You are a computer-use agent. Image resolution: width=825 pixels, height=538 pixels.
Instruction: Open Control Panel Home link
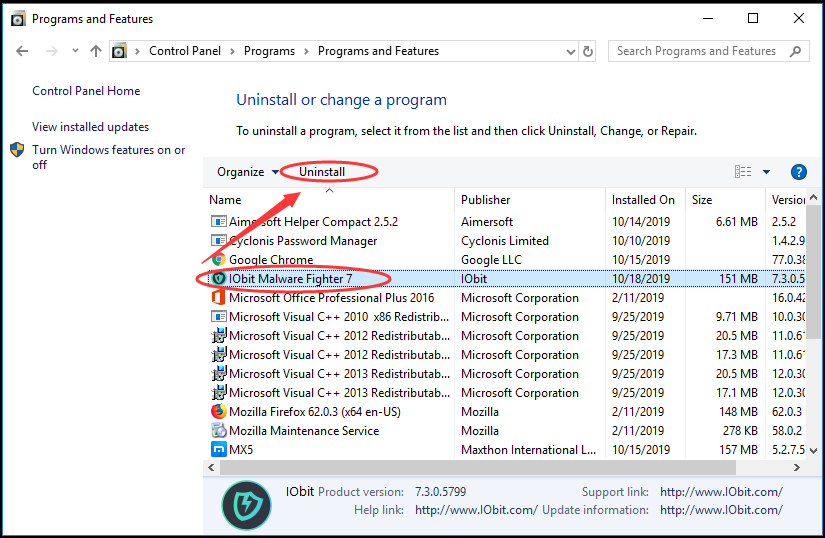(86, 91)
